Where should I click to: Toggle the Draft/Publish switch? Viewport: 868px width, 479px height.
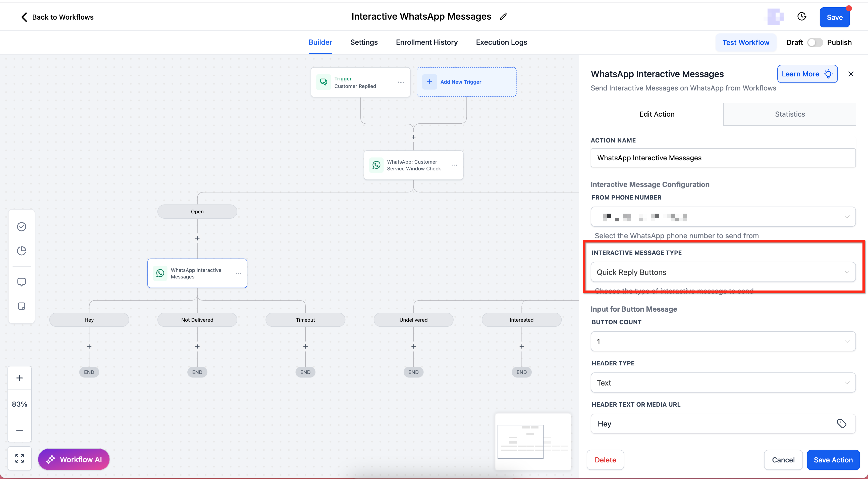tap(815, 42)
